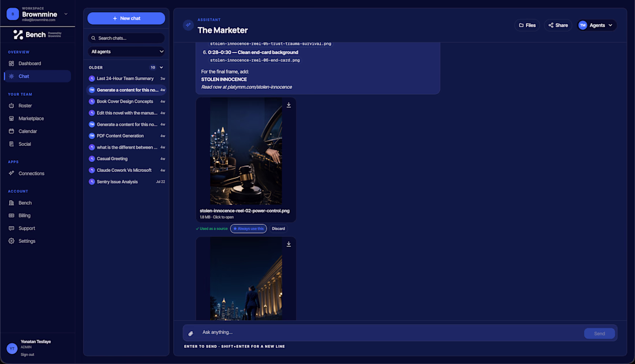Click the Used as a source label
This screenshot has height=364, width=635.
click(212, 229)
